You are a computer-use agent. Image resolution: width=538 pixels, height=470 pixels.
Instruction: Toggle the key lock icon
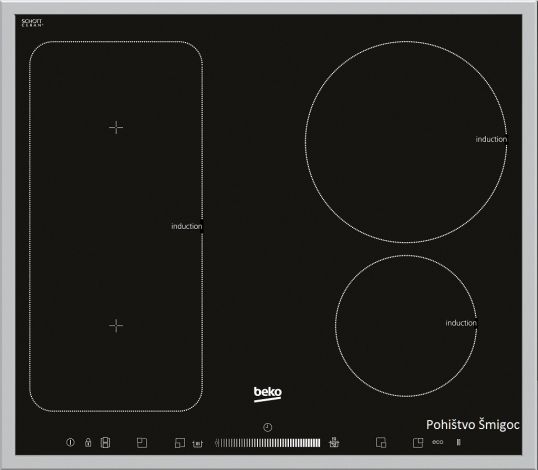coord(88,443)
